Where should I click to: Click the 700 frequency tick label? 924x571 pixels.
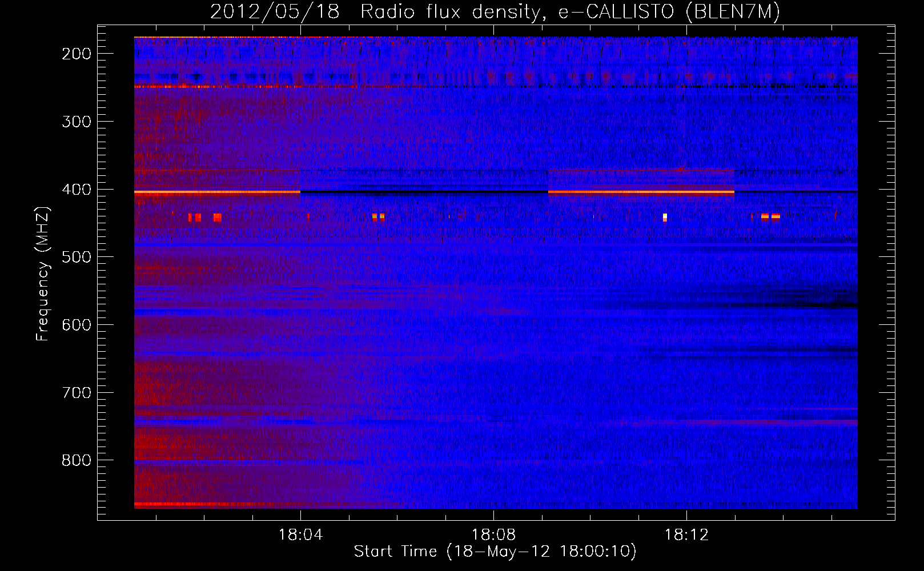point(76,393)
